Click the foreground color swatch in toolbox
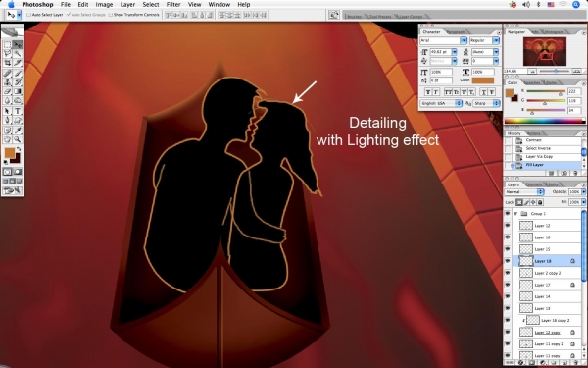Viewport: 588px width, 368px height. point(10,152)
